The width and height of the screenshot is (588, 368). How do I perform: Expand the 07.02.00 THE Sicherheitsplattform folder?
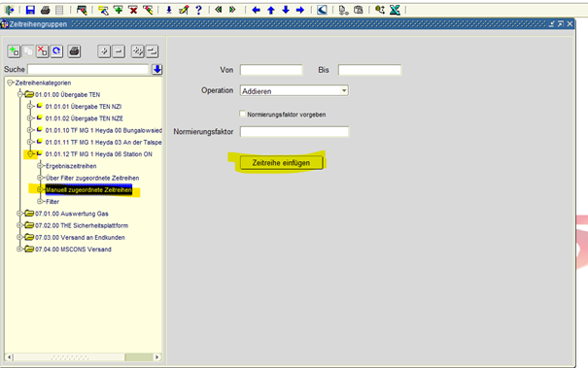pos(19,225)
